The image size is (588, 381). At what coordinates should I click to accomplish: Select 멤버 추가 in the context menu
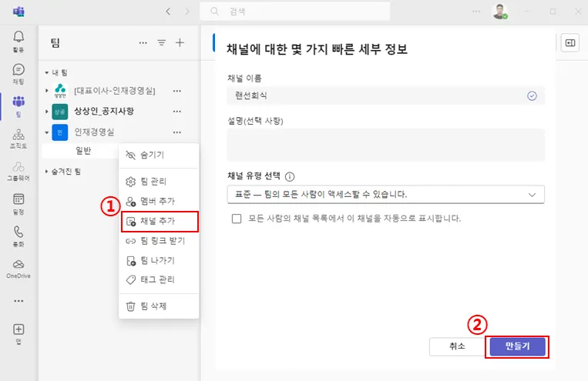coord(159,201)
